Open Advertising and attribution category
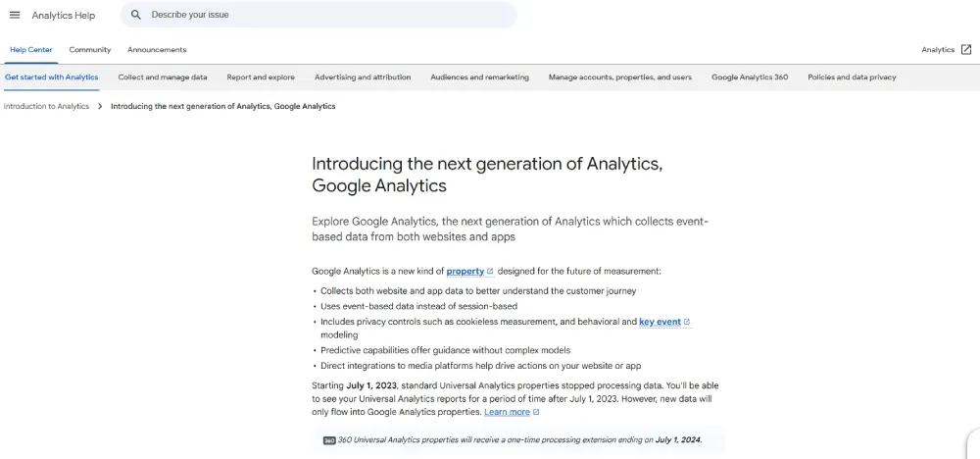This screenshot has width=980, height=459. 363,77
